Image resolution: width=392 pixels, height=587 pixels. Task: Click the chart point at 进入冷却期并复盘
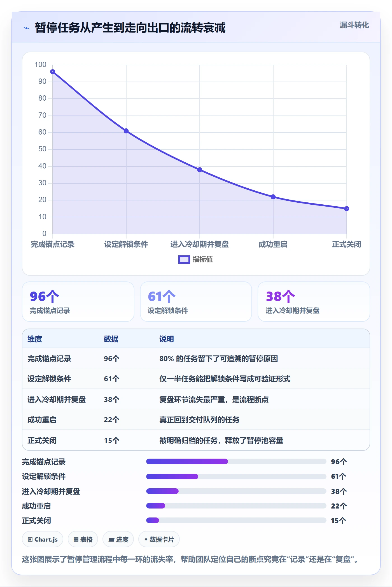200,170
